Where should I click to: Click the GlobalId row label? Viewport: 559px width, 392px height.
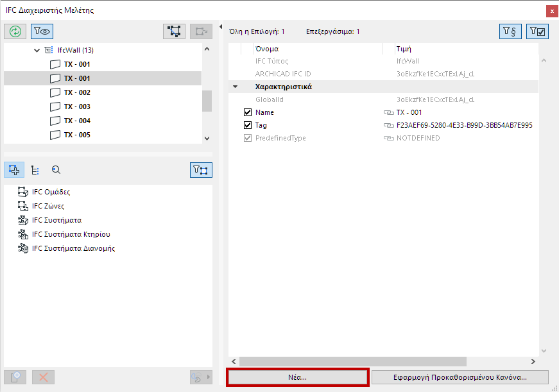tap(269, 100)
